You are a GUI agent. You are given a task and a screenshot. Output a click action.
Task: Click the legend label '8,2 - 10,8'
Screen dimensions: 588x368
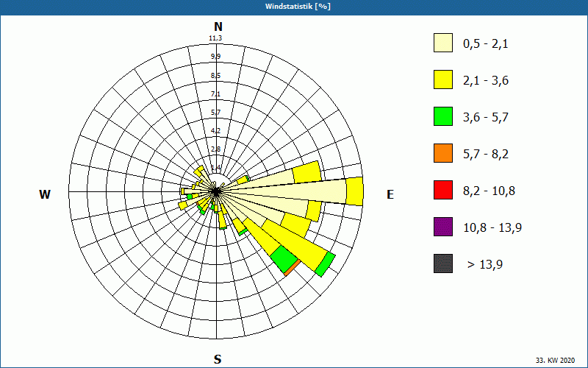point(489,191)
